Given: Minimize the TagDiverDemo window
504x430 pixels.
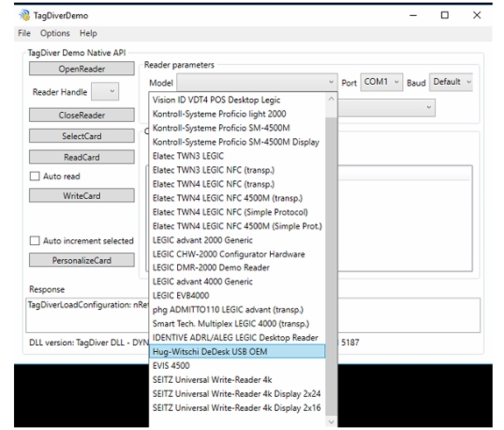Looking at the screenshot, I should [413, 15].
